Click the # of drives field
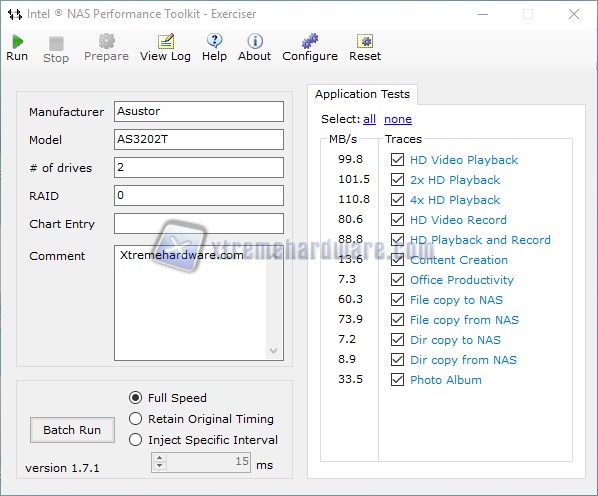 coord(199,167)
